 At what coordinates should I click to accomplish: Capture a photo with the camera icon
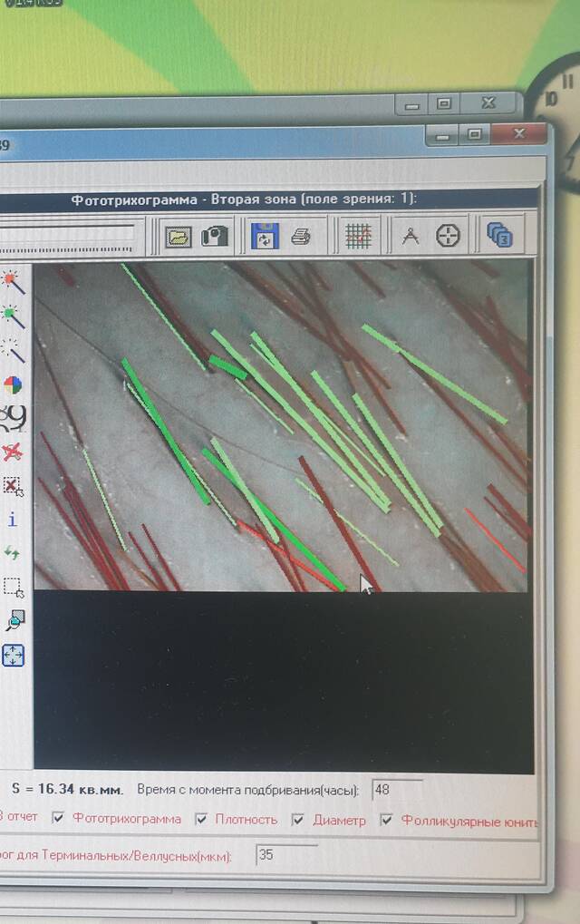click(215, 237)
